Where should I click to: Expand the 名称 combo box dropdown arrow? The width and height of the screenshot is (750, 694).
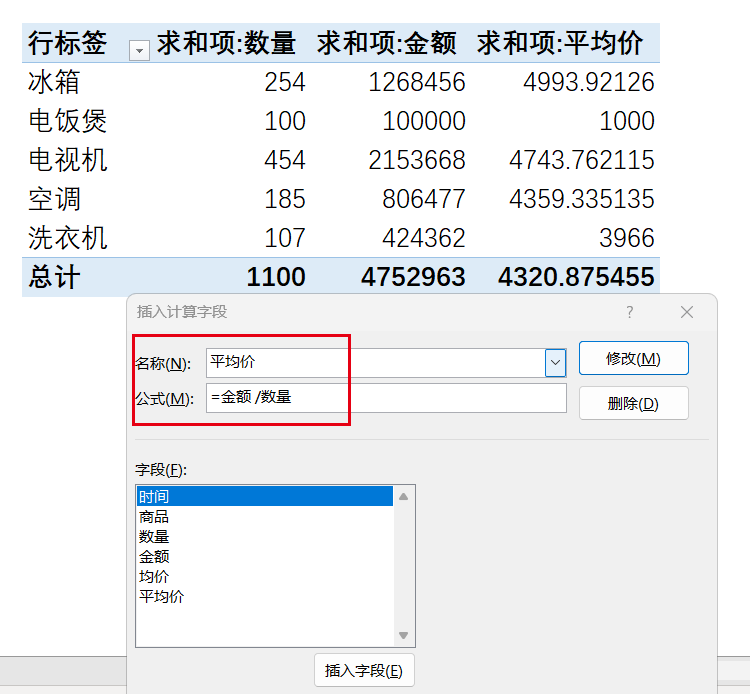pos(555,363)
